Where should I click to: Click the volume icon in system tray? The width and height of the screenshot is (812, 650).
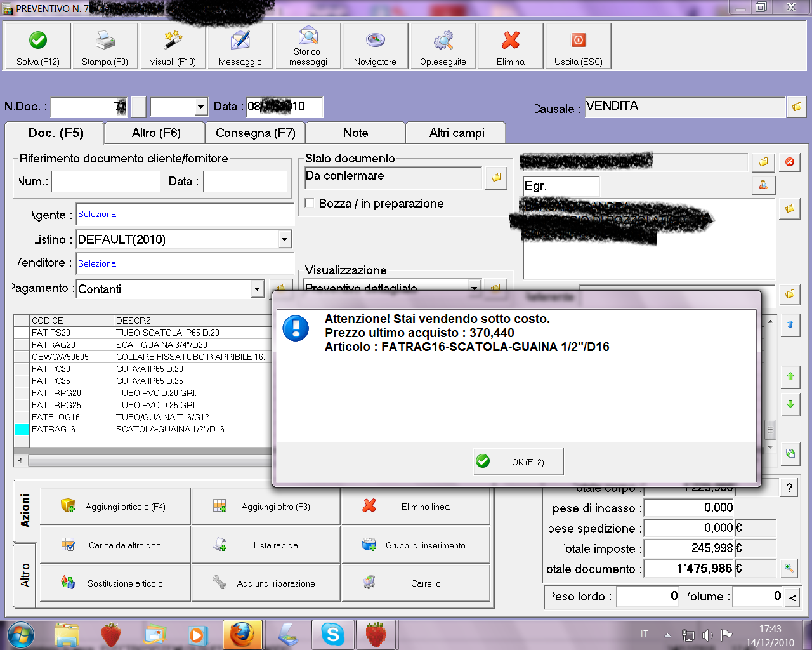pos(707,635)
